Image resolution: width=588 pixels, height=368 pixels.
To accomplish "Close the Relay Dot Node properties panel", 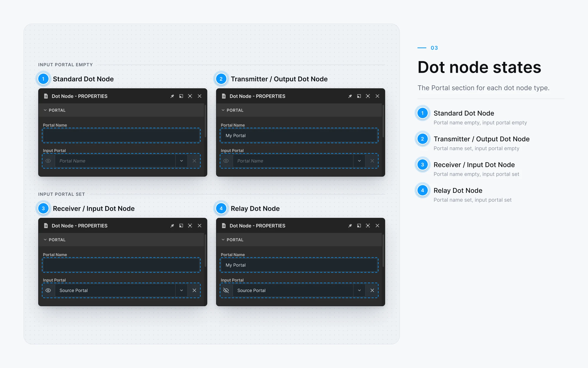I will [377, 226].
